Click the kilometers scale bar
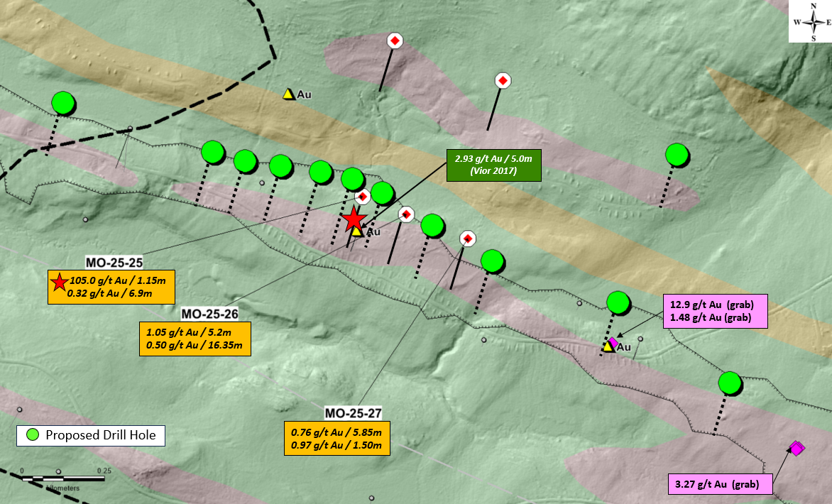The width and height of the screenshot is (832, 504). click(x=64, y=478)
